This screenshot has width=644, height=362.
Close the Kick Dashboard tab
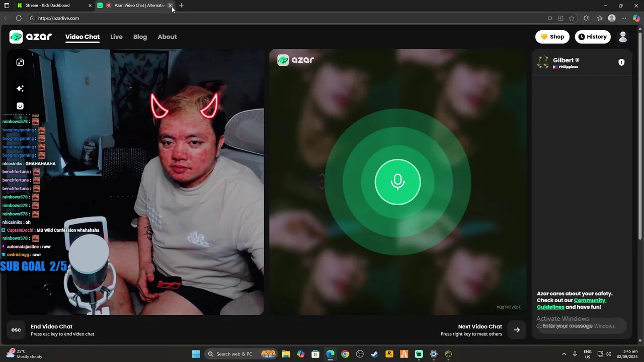coord(90,6)
